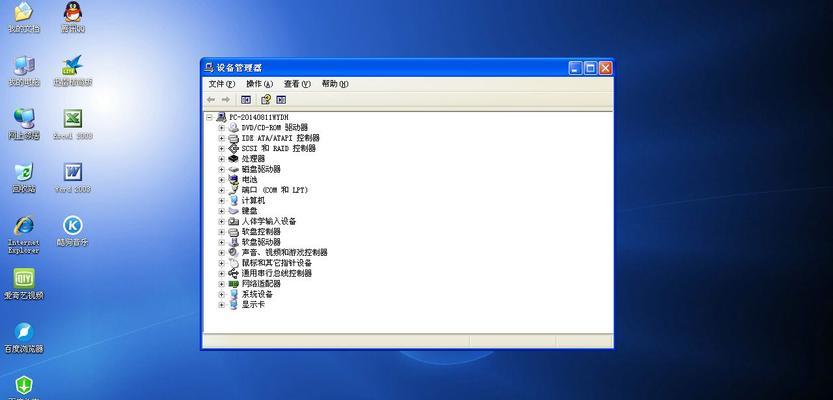This screenshot has width=833, height=400.
Task: Click the question mark toolbar icon
Action: click(x=266, y=99)
